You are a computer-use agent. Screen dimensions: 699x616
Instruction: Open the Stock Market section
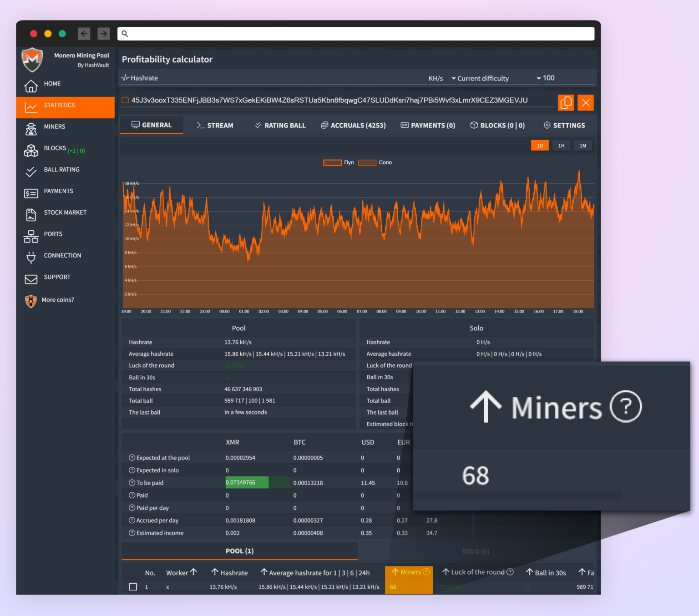coord(65,212)
